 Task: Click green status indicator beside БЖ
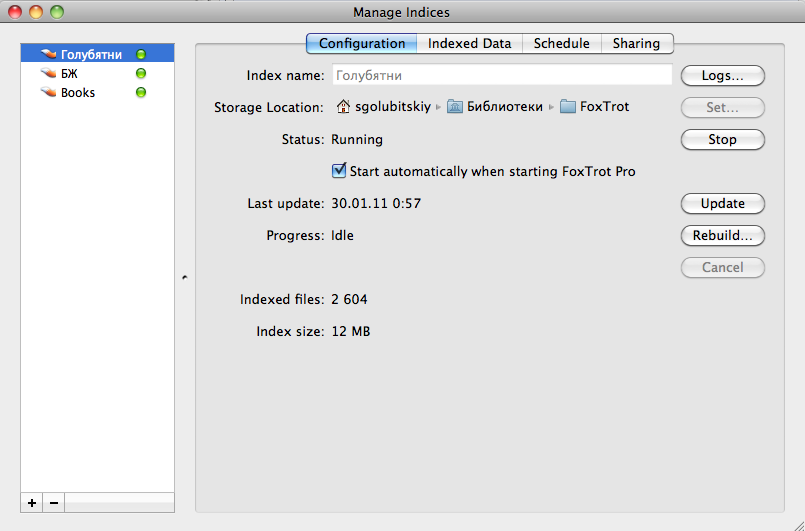point(141,74)
